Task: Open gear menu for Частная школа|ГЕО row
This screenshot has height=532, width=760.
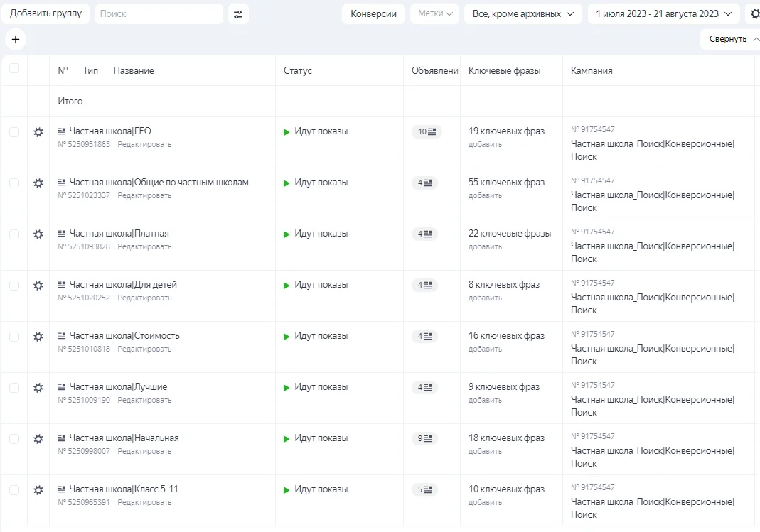Action: (38, 131)
